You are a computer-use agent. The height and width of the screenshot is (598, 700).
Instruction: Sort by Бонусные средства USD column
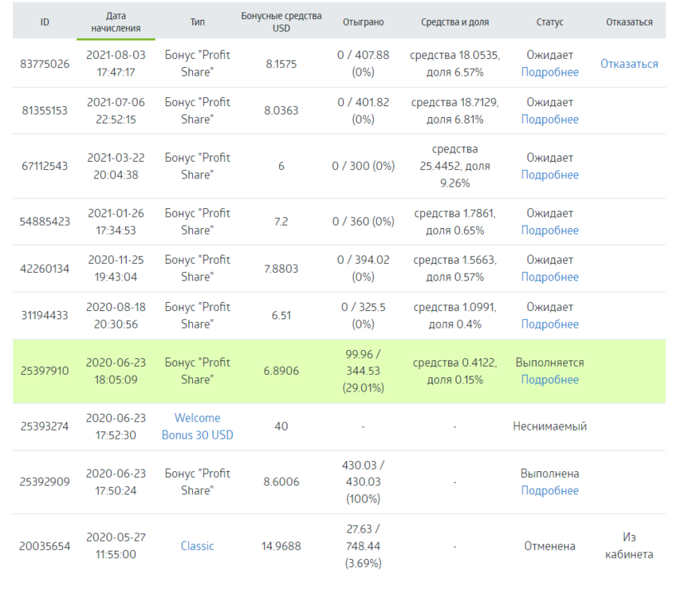click(x=281, y=22)
